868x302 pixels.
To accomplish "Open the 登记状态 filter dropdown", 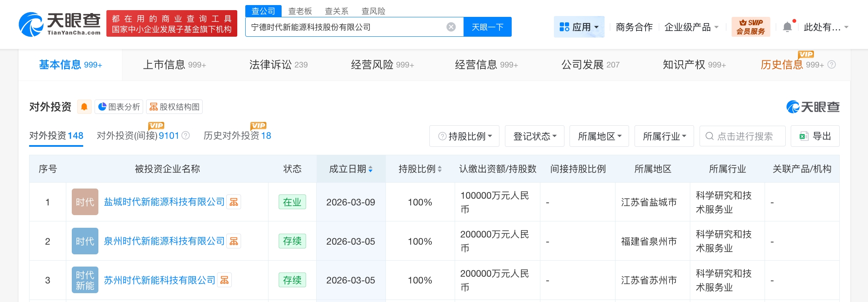I will [534, 136].
